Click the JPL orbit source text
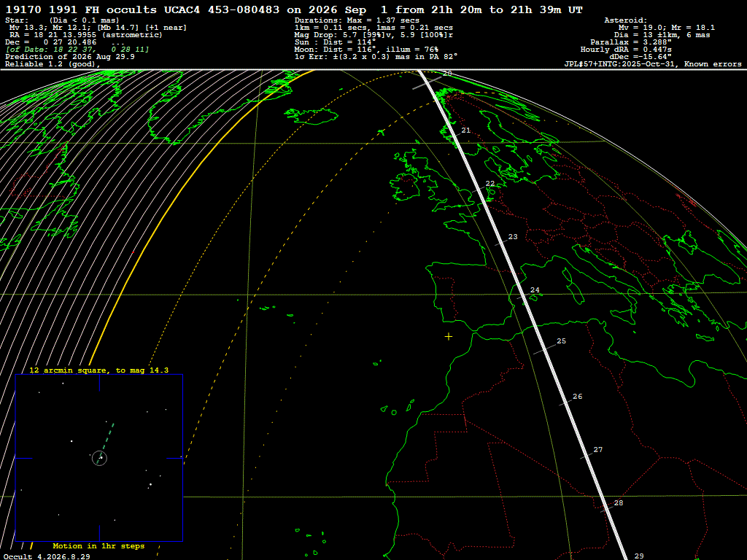Image resolution: width=747 pixels, height=560 pixels. (653, 64)
